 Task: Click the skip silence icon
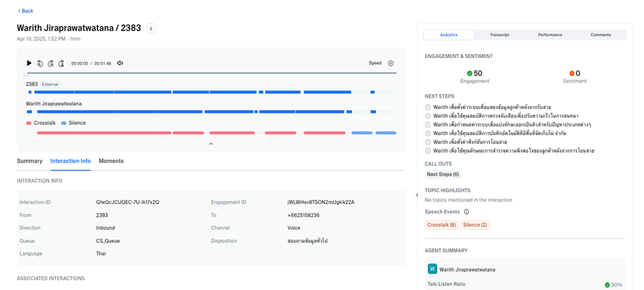point(61,63)
